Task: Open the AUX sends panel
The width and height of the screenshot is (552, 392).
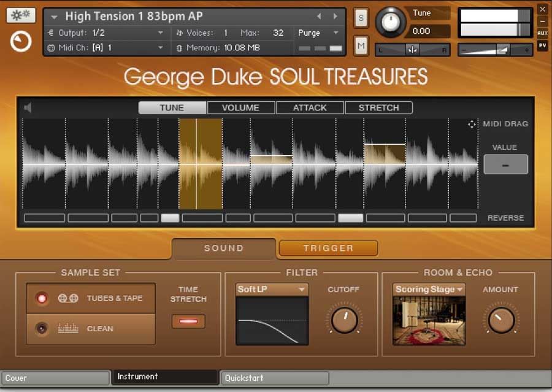Action: coord(543,33)
